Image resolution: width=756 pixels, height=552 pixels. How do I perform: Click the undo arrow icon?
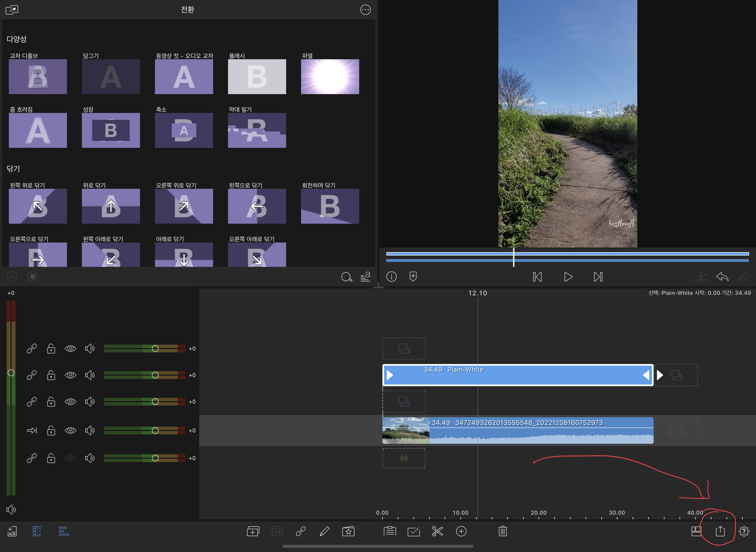tap(722, 277)
